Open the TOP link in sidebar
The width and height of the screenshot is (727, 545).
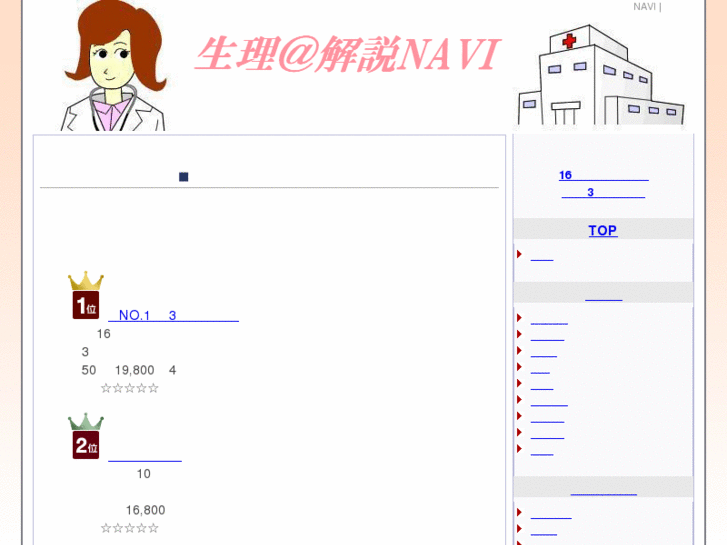click(603, 231)
